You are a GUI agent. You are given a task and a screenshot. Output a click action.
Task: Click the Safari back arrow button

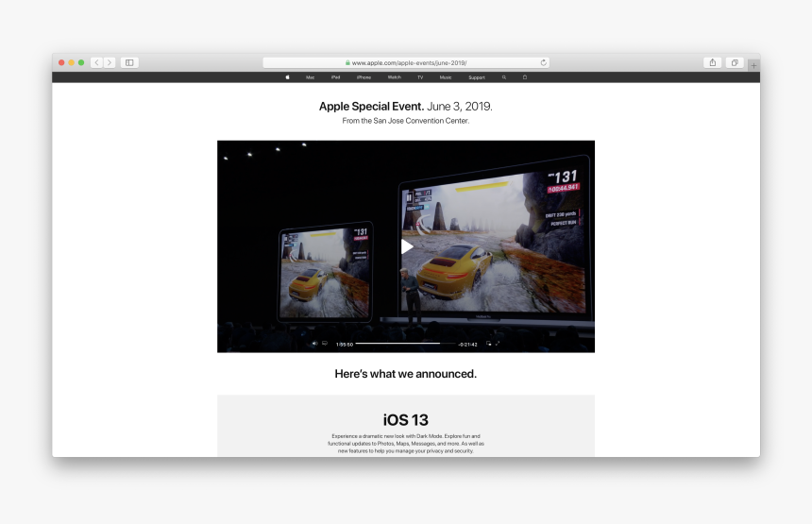click(x=97, y=62)
